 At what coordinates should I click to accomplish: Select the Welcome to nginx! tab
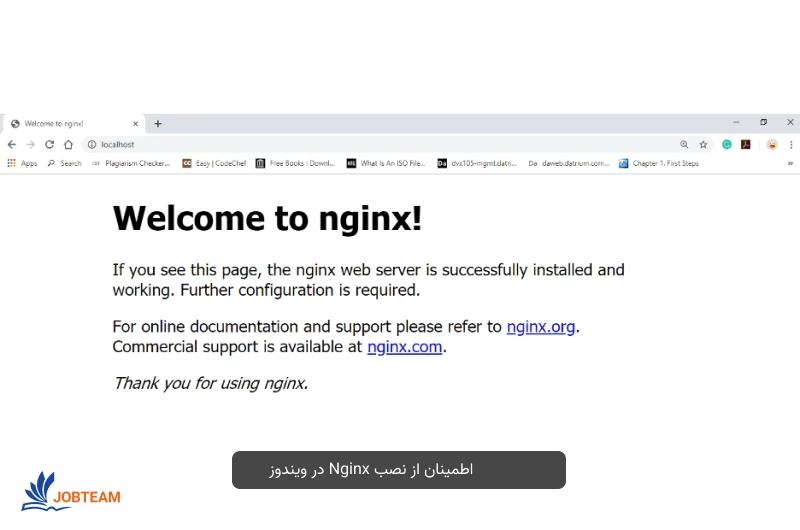coord(74,123)
